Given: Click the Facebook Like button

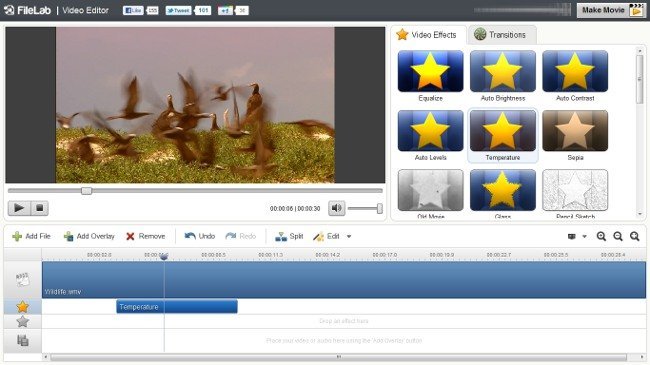Looking at the screenshot, I should coord(133,10).
